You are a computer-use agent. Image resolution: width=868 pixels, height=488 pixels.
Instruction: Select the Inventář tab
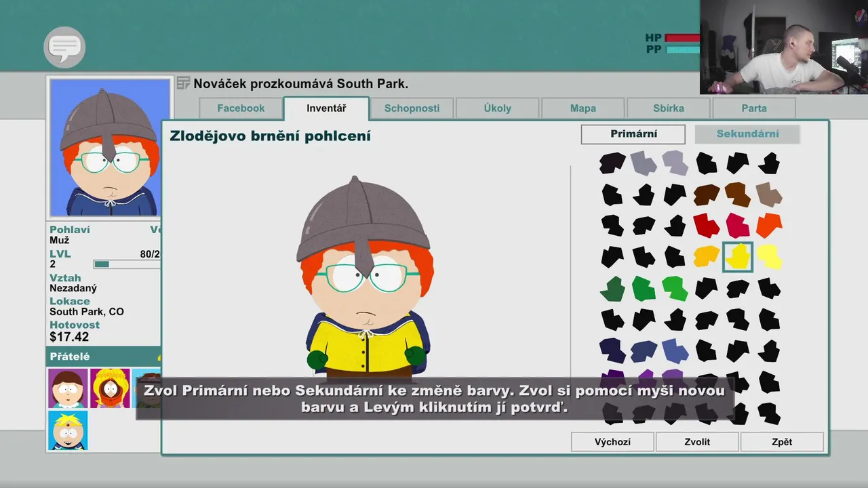[326, 108]
